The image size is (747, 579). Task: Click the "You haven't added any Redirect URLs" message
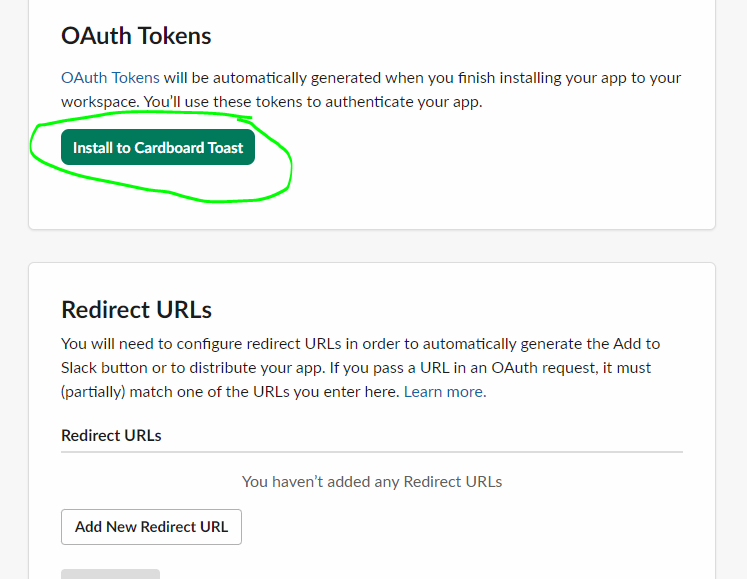pyautogui.click(x=372, y=482)
